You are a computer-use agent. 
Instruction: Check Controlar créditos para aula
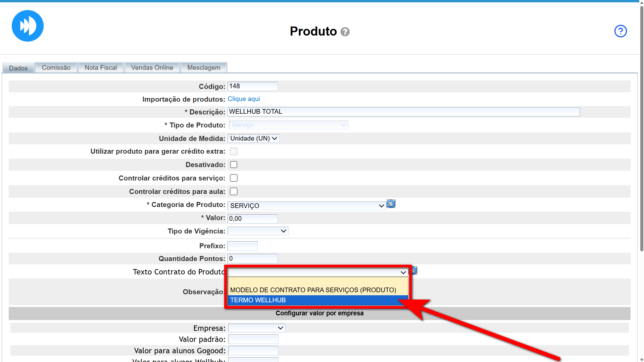[234, 192]
